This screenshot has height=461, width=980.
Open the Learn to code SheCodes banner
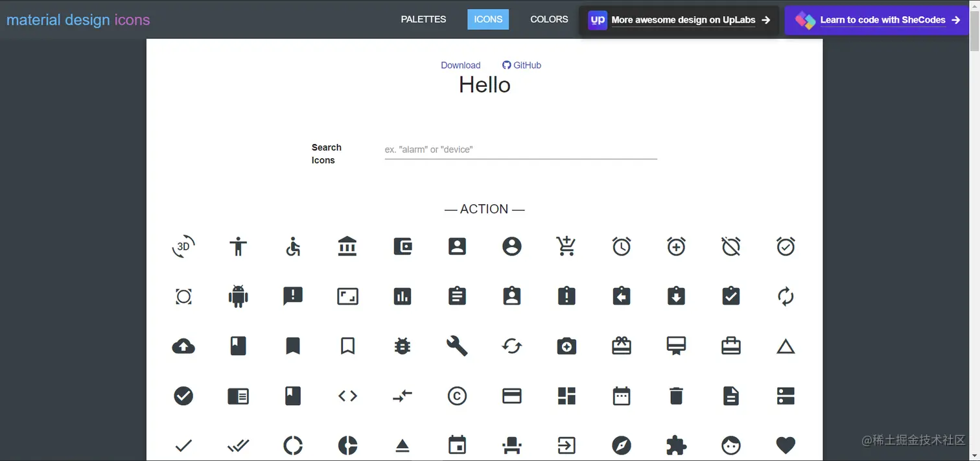pyautogui.click(x=877, y=20)
